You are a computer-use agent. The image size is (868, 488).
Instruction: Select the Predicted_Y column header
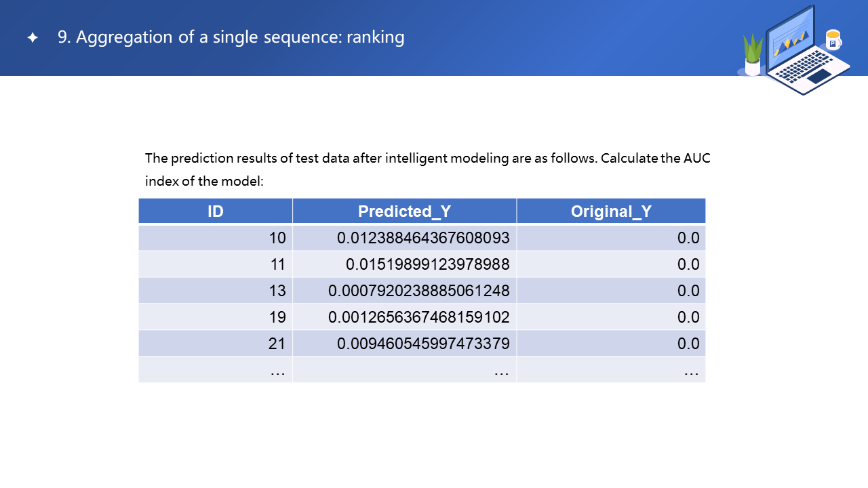[x=404, y=211]
